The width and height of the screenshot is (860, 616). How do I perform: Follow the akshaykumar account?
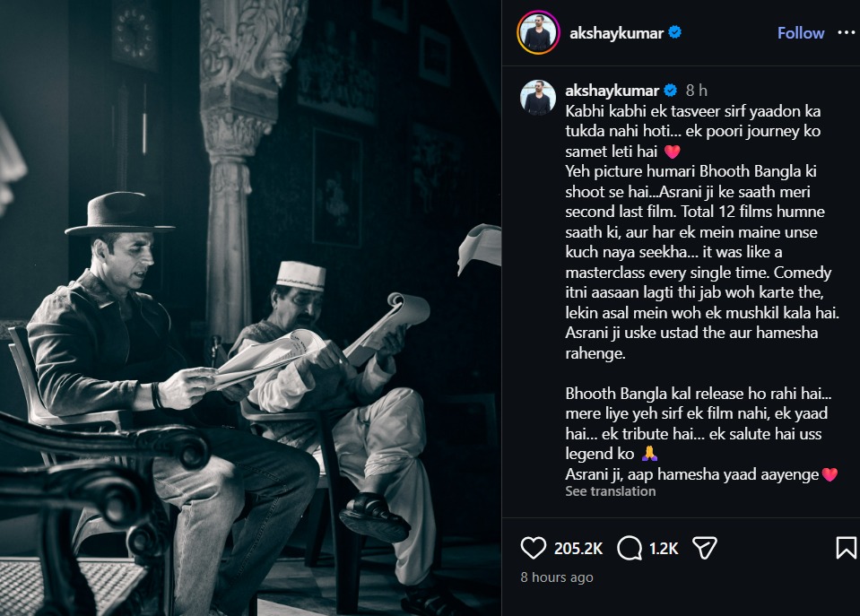(x=801, y=33)
